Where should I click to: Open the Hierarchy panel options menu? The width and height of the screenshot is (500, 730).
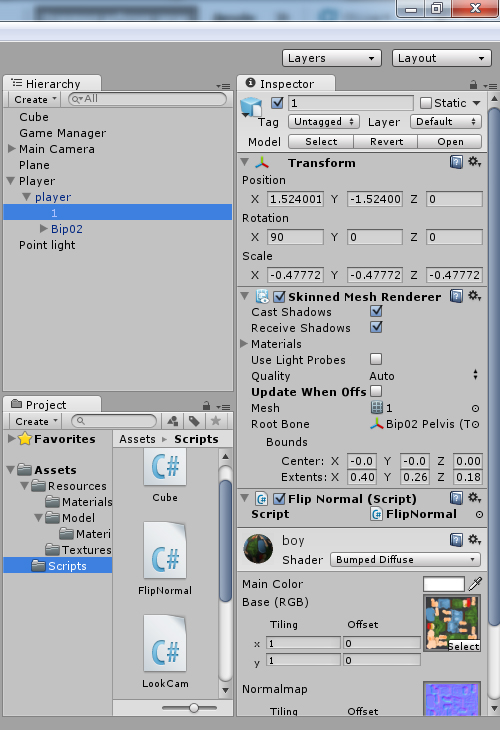[223, 86]
